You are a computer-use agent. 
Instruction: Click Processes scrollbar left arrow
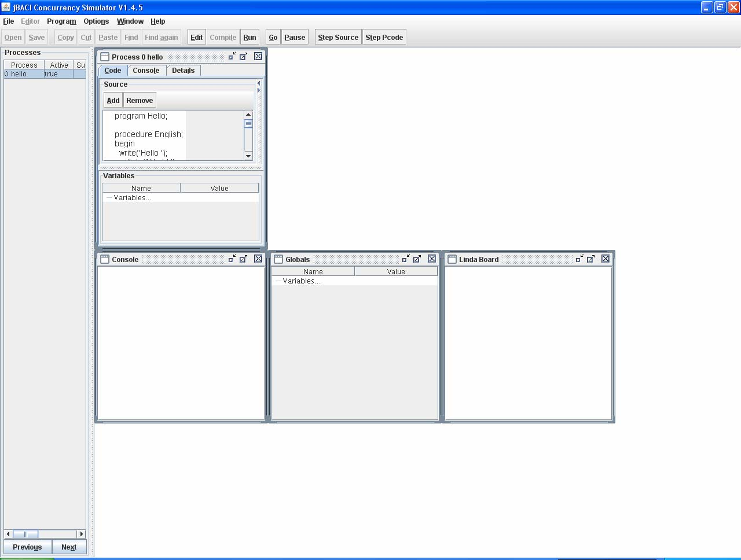(x=8, y=534)
